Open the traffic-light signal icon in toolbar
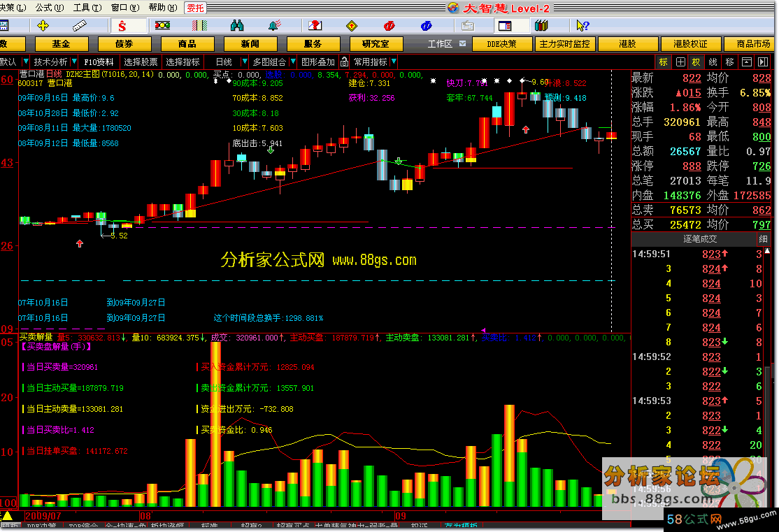 coord(162,25)
